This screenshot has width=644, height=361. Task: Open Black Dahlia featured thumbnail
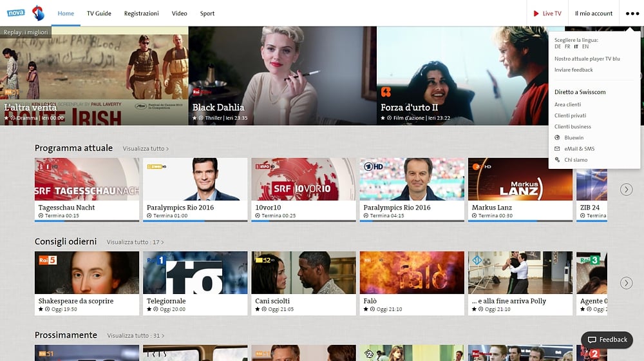point(282,75)
